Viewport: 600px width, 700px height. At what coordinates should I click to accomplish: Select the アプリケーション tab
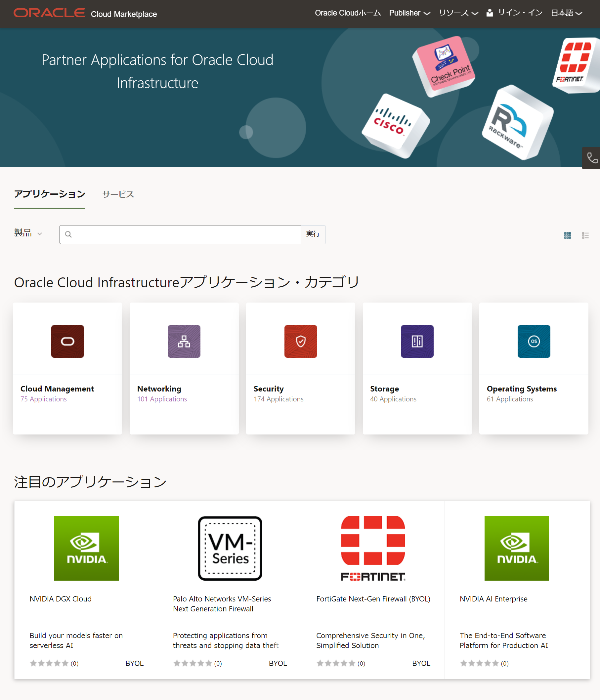pyautogui.click(x=49, y=194)
